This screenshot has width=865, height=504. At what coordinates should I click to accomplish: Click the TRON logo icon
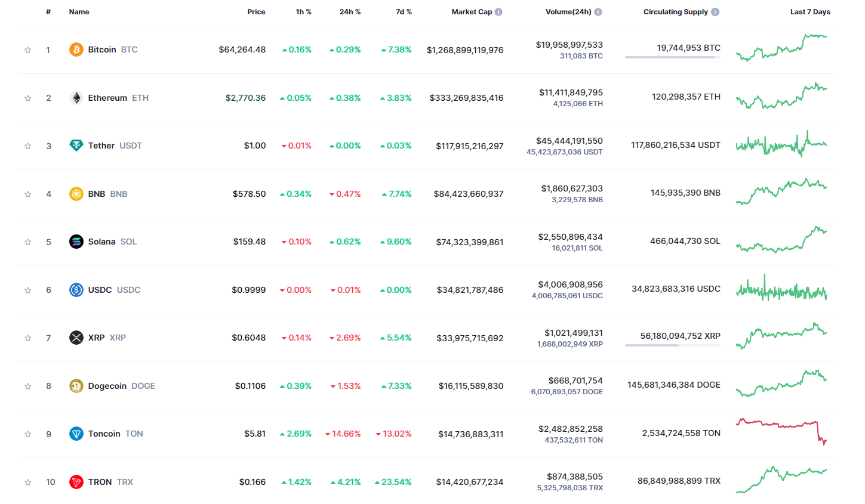pos(76,482)
